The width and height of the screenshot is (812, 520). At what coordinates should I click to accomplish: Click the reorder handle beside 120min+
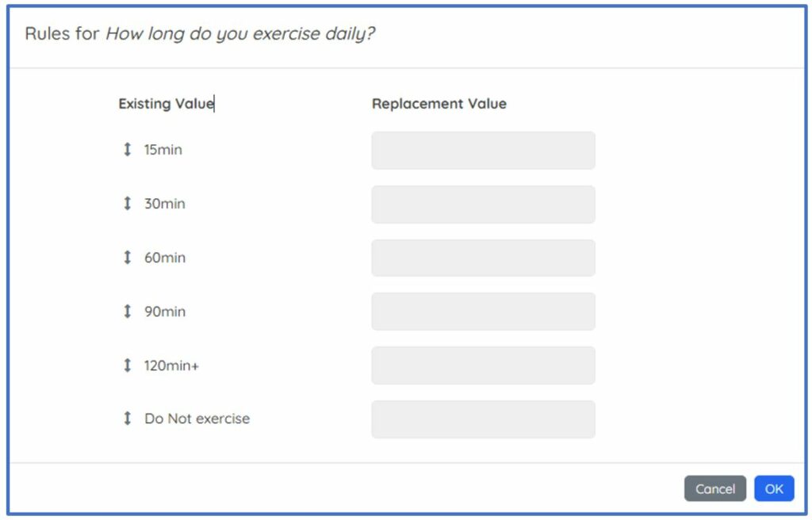tap(127, 365)
